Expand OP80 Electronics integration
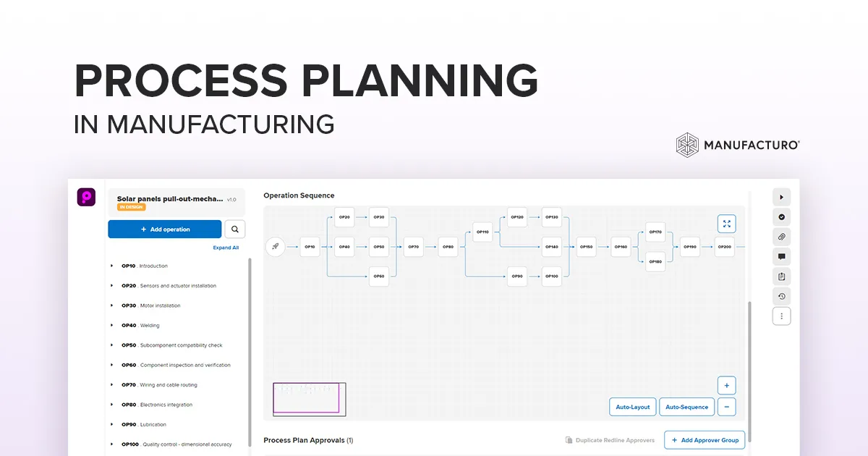The height and width of the screenshot is (456, 868). pos(112,405)
